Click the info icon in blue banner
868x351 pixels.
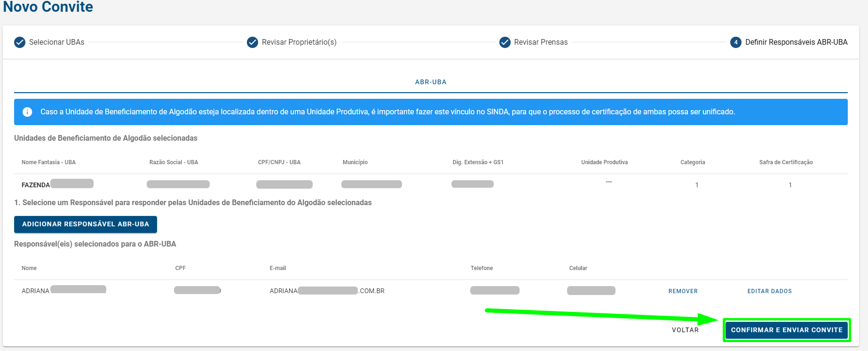(27, 112)
